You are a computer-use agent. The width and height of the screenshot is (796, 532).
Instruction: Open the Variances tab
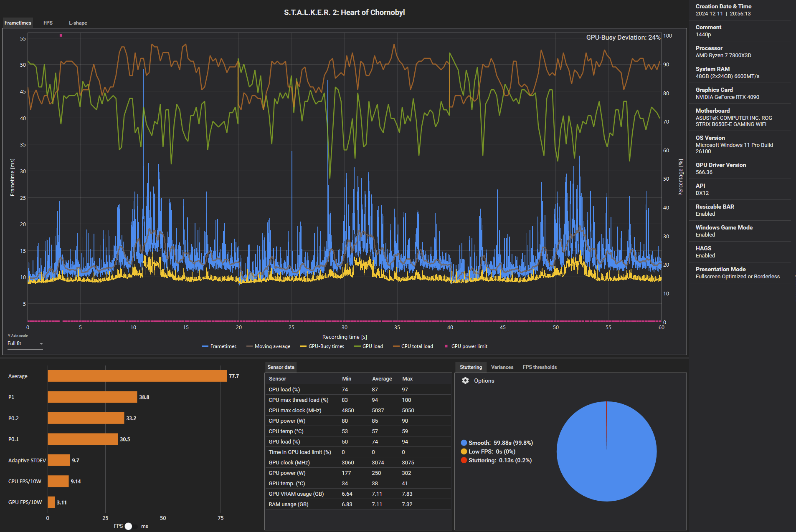point(502,367)
